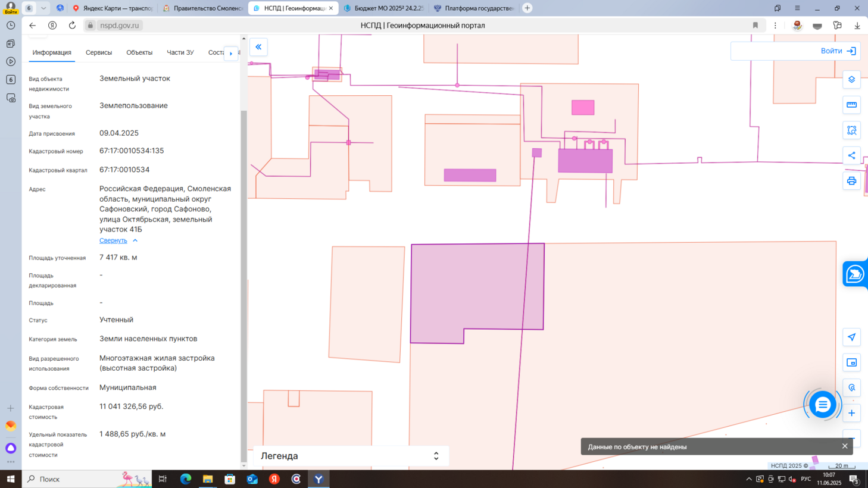The width and height of the screenshot is (868, 488).
Task: Open the map layers icon
Action: pos(851,80)
